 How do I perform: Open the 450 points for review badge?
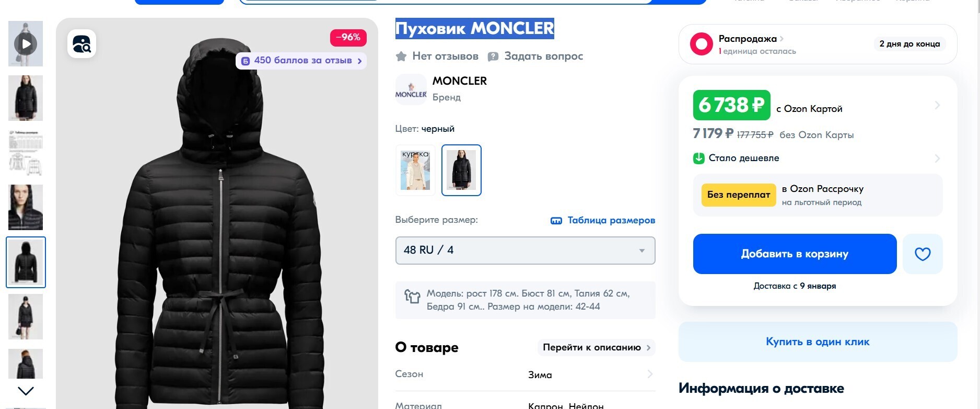click(301, 61)
